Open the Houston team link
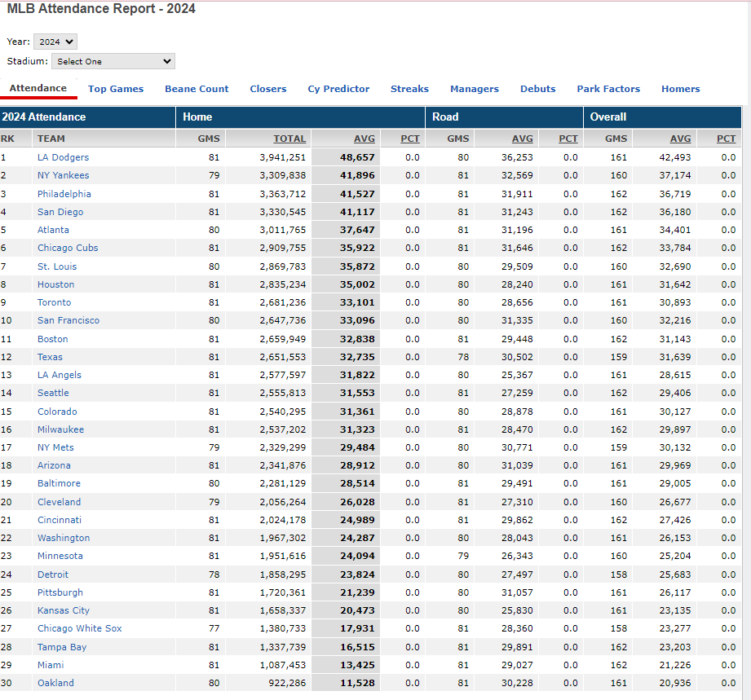This screenshot has width=751, height=700. click(56, 284)
